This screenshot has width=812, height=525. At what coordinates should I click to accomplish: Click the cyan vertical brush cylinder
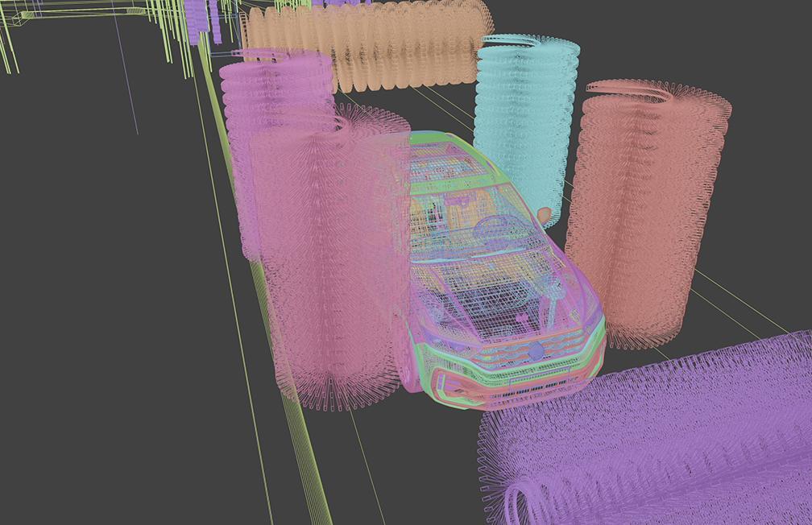click(x=524, y=121)
